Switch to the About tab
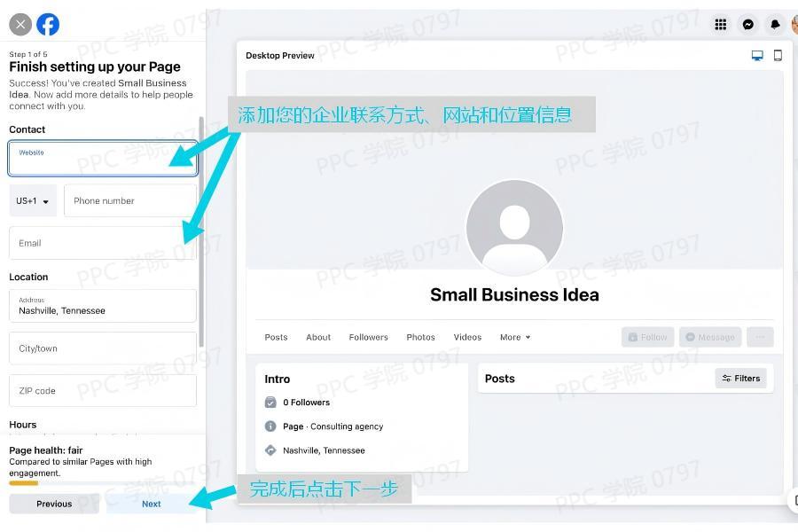798x532 pixels. 318,337
